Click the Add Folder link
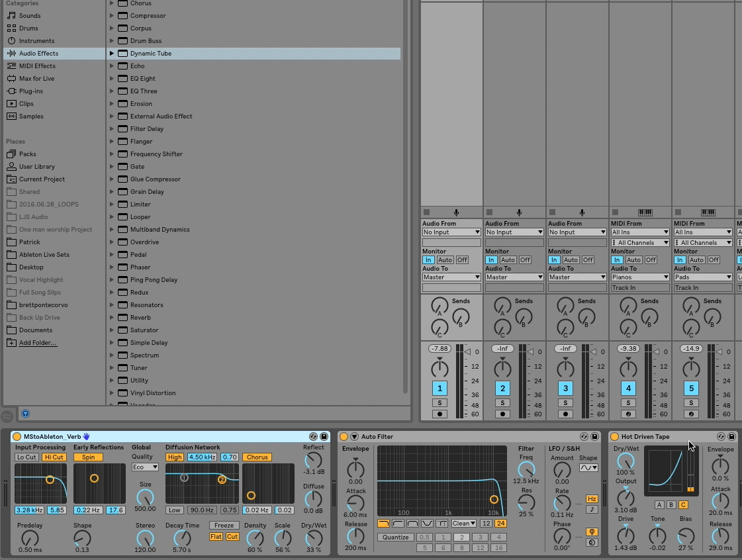This screenshot has height=560, width=742. click(38, 343)
